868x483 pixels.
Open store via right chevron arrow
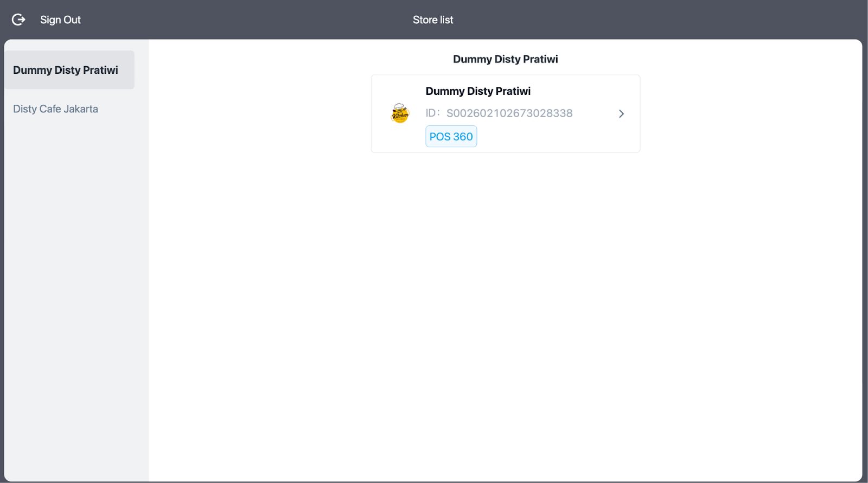coord(621,113)
